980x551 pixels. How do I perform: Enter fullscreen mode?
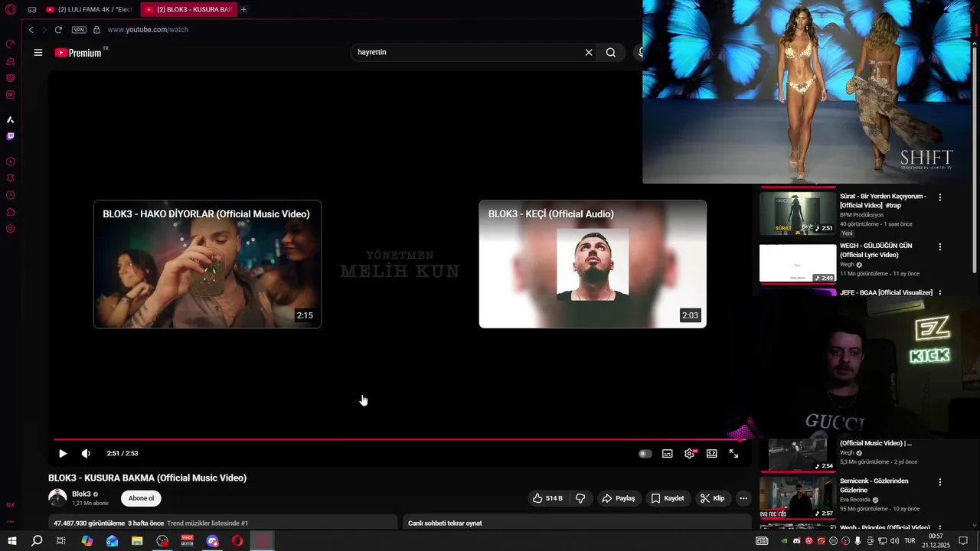(733, 454)
